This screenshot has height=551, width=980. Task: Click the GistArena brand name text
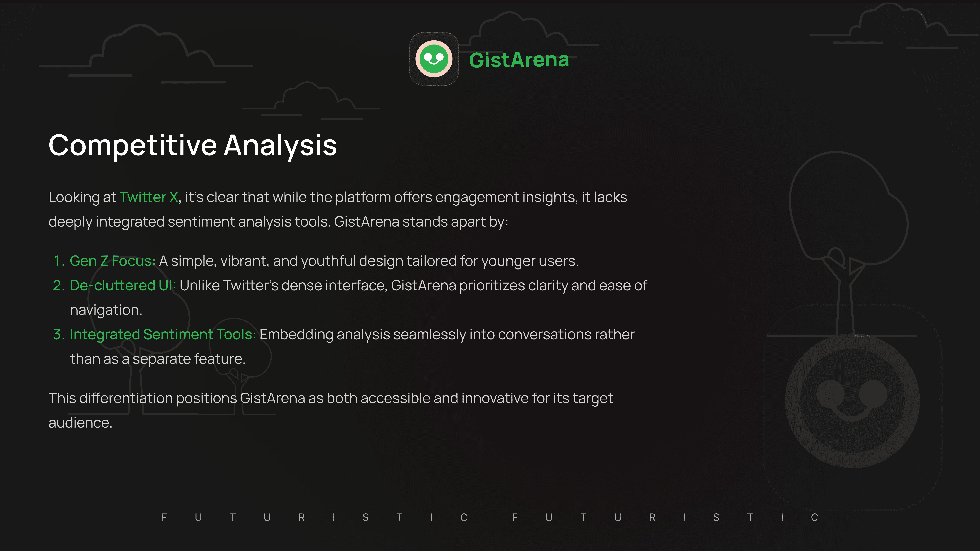click(x=519, y=60)
